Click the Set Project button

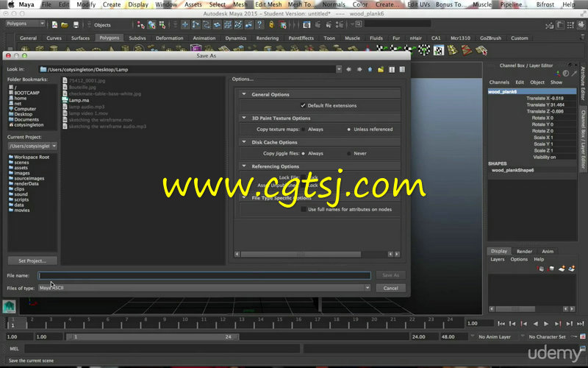[32, 261]
